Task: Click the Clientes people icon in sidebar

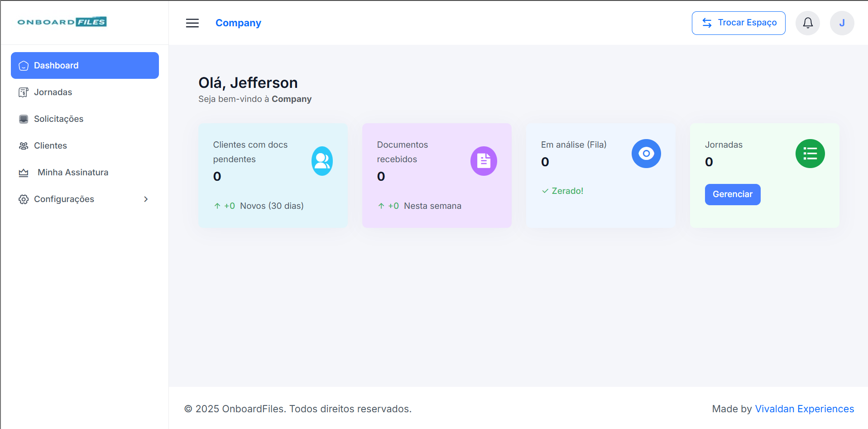Action: tap(24, 146)
